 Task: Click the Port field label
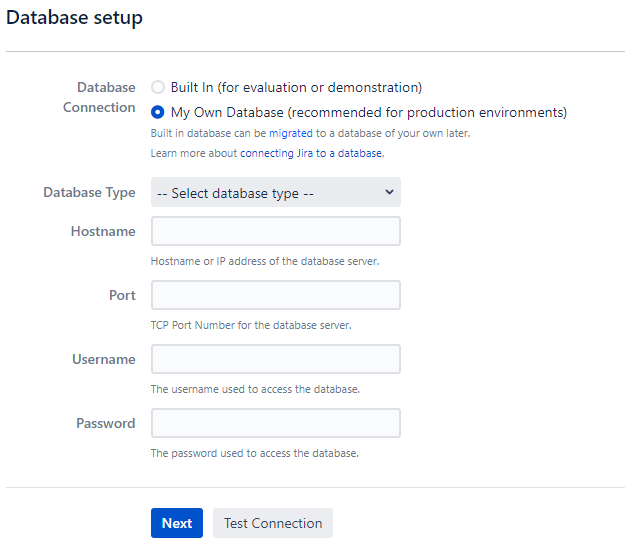122,295
